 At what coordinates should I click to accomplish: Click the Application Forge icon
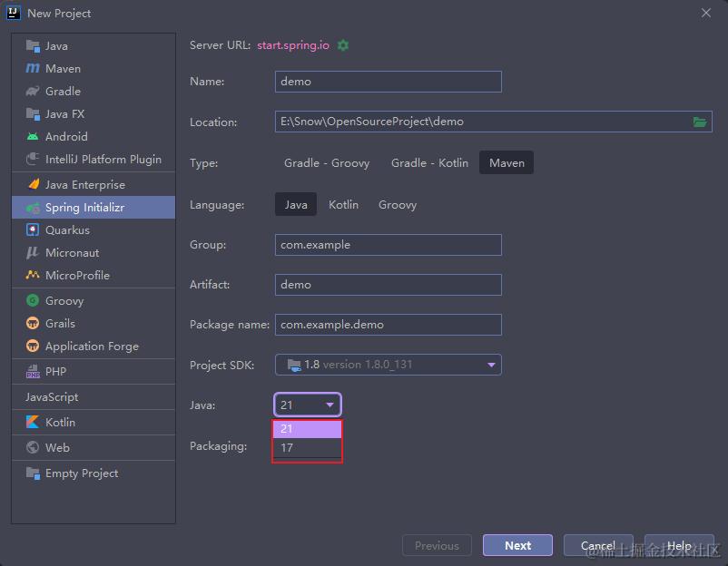pyautogui.click(x=33, y=346)
